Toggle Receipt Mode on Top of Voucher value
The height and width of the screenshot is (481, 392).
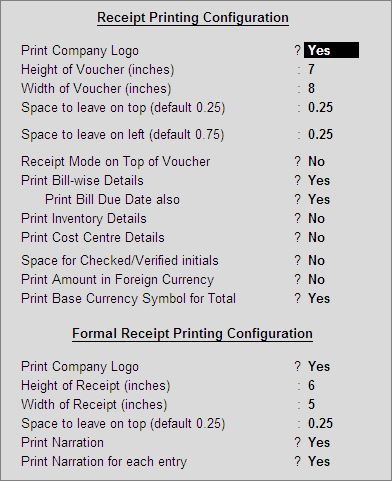(x=316, y=162)
